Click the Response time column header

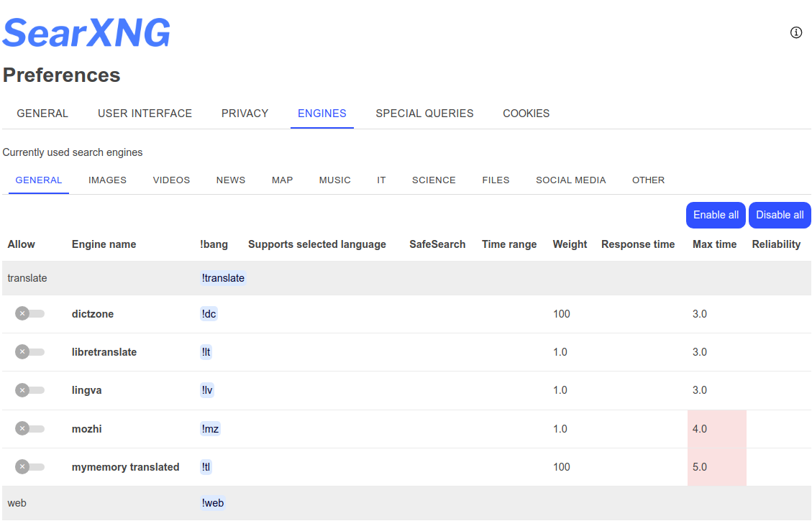coord(638,244)
